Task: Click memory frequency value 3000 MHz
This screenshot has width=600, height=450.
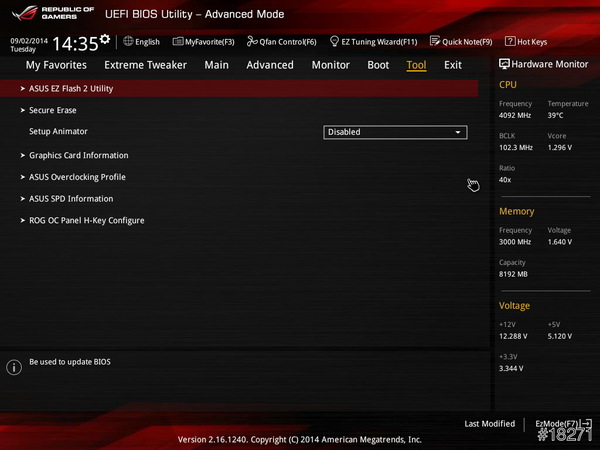Action: 515,242
